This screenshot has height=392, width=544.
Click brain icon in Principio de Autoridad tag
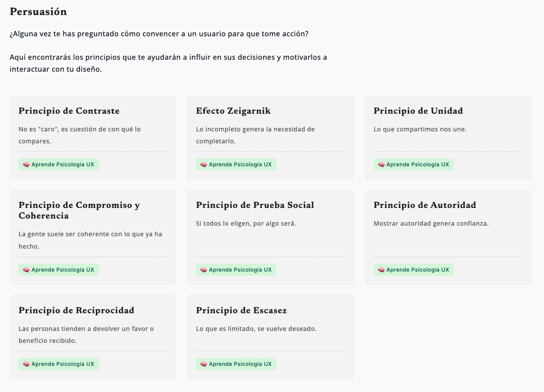click(x=381, y=270)
